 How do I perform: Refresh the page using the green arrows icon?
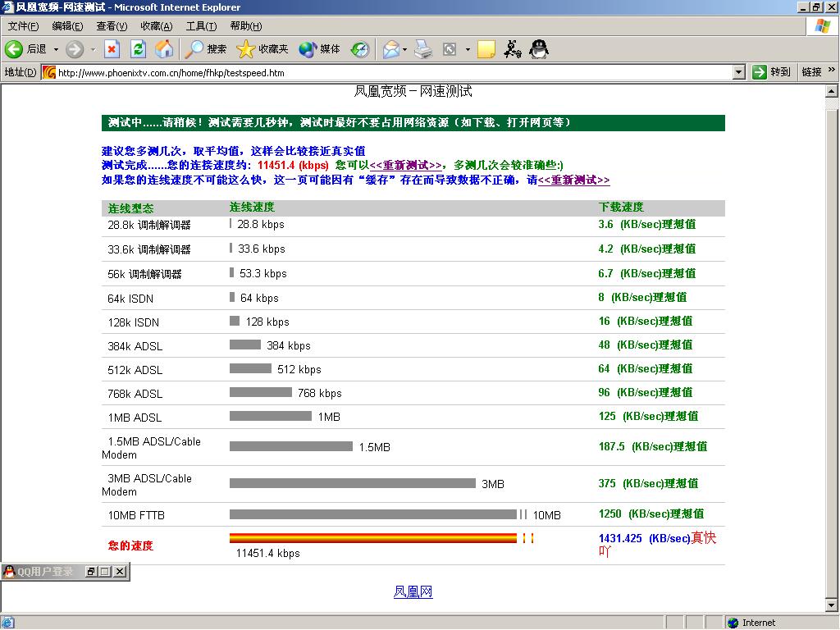(138, 49)
